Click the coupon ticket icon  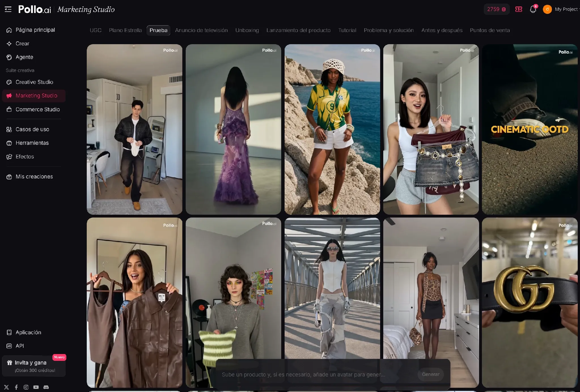click(x=519, y=9)
